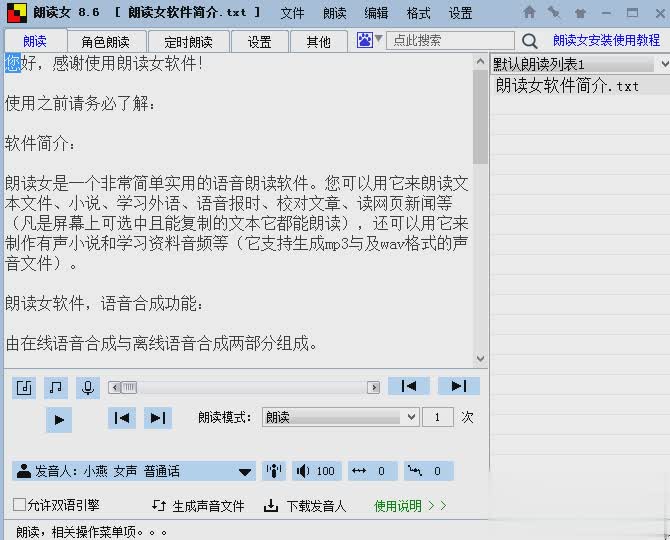Click previous sentence button next to play

click(x=122, y=418)
